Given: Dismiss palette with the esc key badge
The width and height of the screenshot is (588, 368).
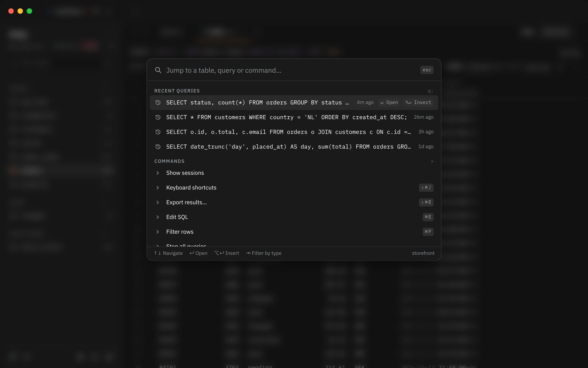Looking at the screenshot, I should [x=427, y=70].
